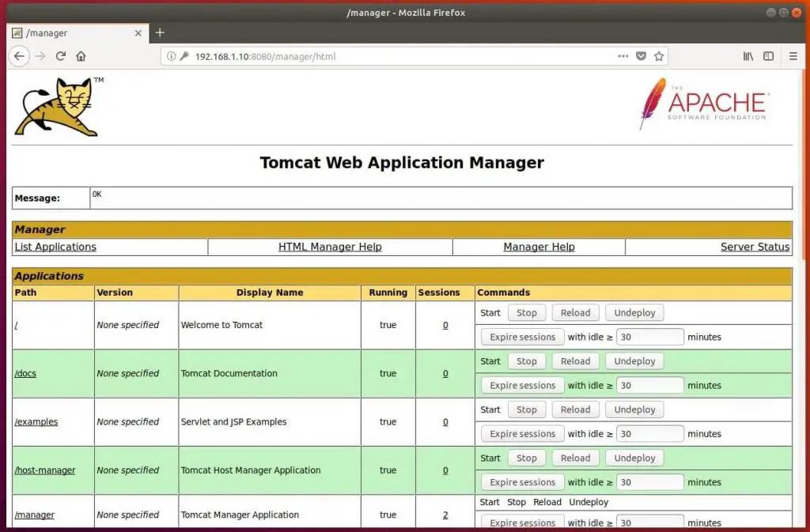Open the root / application path link

[16, 325]
